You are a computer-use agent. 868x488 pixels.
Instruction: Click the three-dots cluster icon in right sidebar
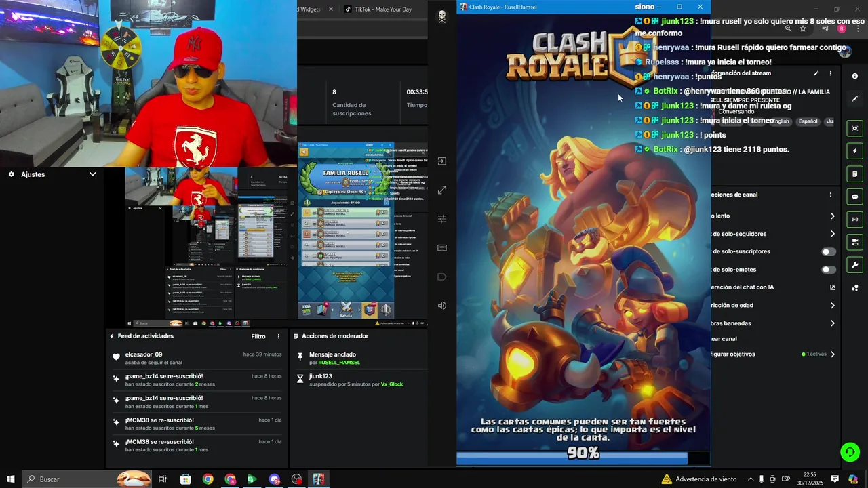[x=854, y=288]
